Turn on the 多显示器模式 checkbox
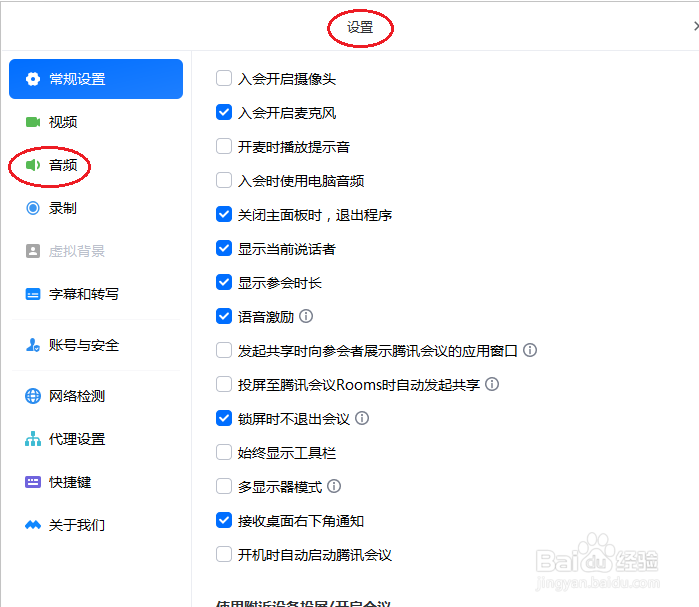 click(x=224, y=486)
